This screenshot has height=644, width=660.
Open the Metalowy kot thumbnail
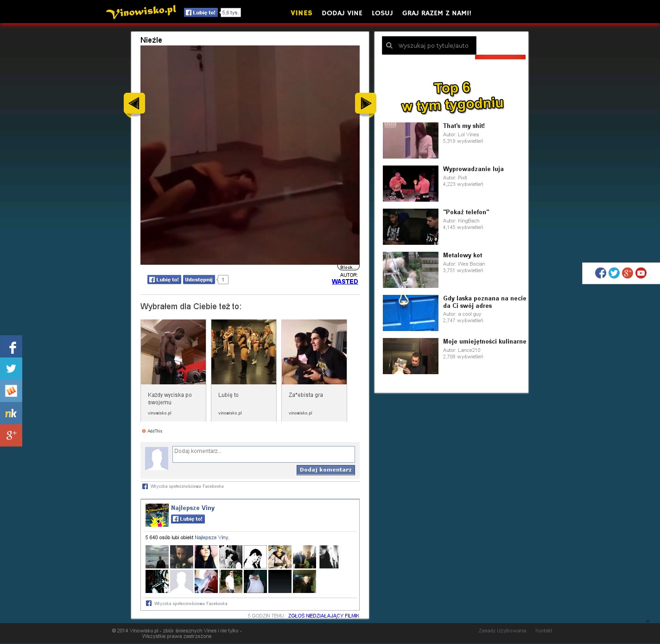pyautogui.click(x=410, y=270)
